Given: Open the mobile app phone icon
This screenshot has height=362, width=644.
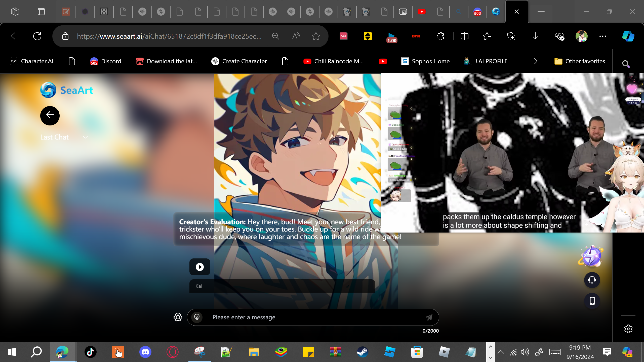Looking at the screenshot, I should pos(592,301).
